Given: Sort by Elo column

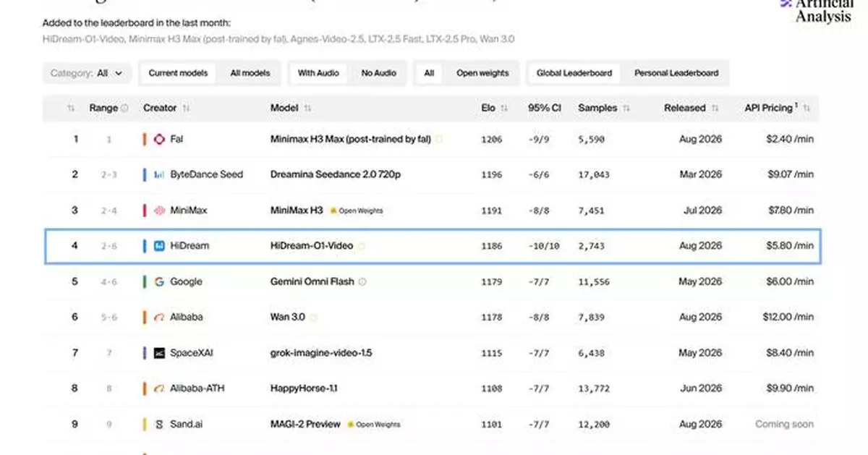Looking at the screenshot, I should click(504, 108).
